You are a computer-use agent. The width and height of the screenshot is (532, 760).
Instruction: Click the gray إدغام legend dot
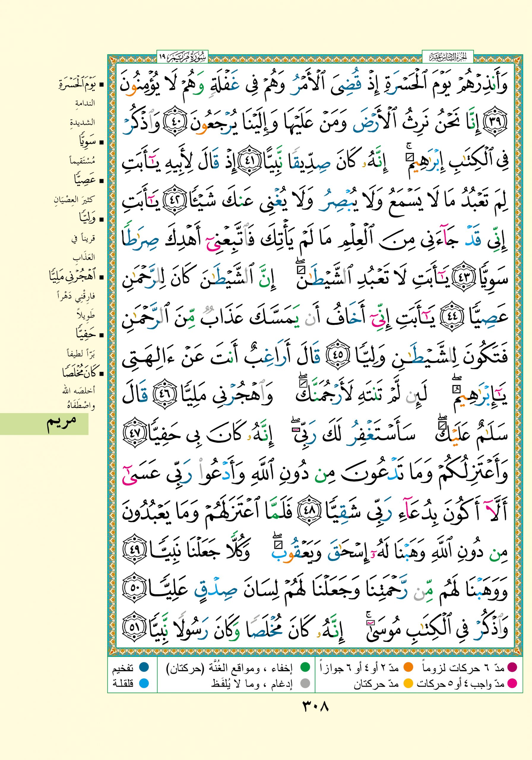pos(304,683)
